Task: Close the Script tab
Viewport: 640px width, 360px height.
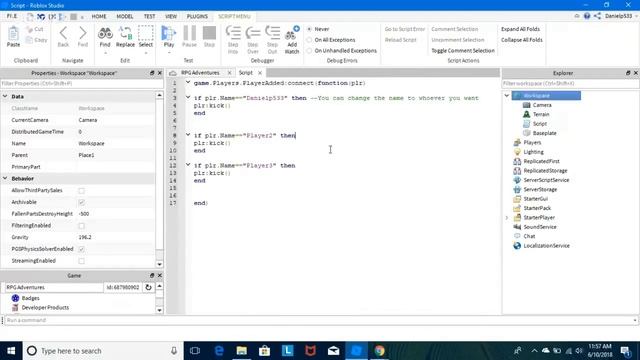Action: [x=260, y=73]
